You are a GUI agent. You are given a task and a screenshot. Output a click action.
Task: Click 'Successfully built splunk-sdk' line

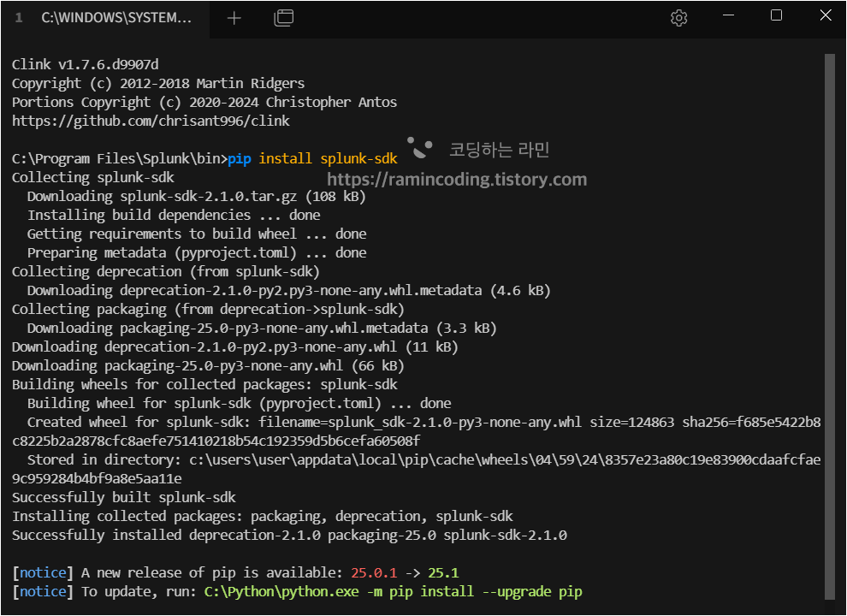pyautogui.click(x=124, y=497)
